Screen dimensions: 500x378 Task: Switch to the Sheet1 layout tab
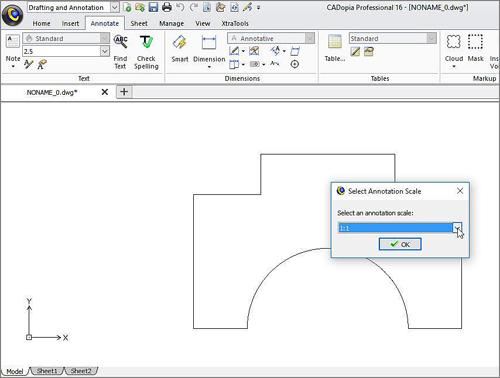[x=47, y=371]
